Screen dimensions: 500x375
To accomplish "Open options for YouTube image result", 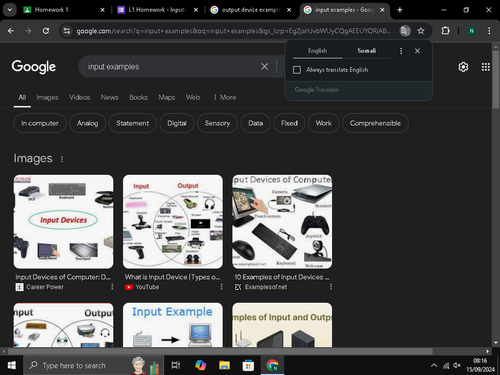I will point(221,287).
